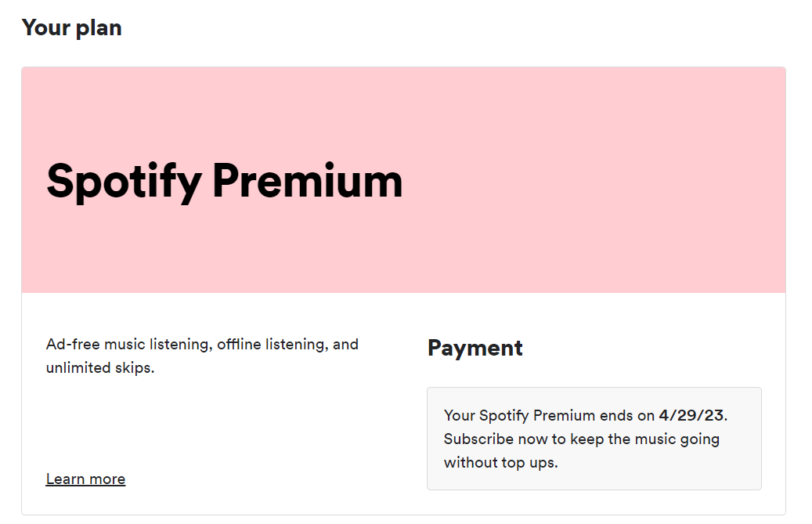Click the "unlimited skips." text
Image resolution: width=812 pixels, height=524 pixels.
100,367
